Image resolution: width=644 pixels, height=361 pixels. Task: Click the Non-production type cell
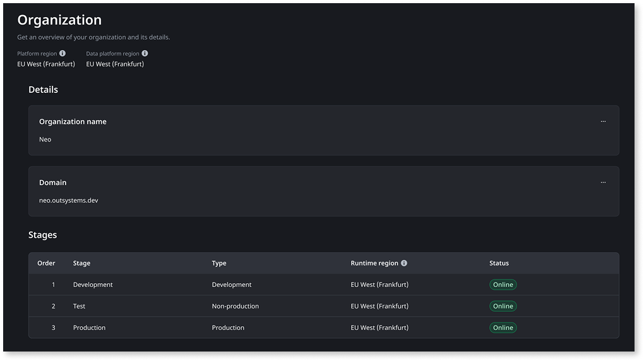[236, 306]
